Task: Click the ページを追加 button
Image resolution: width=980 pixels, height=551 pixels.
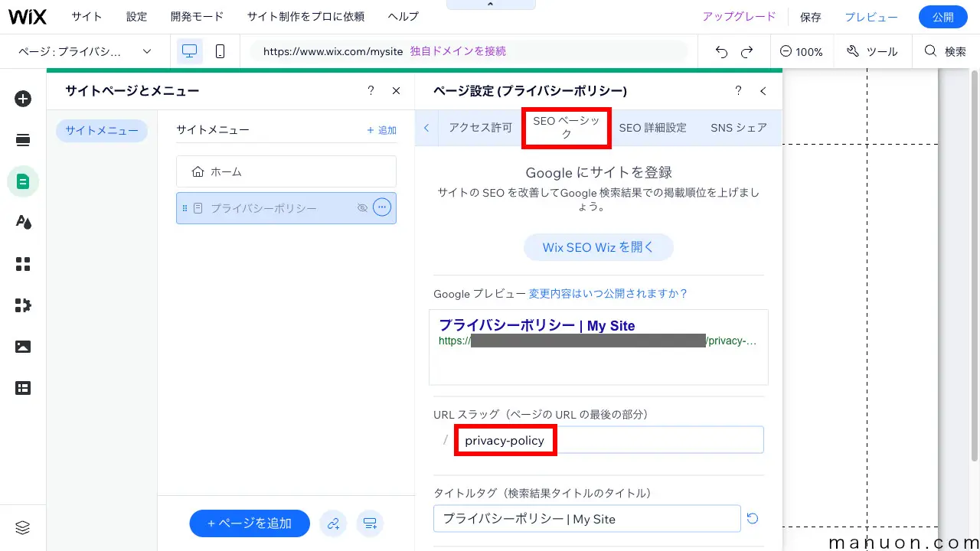Action: tap(250, 523)
